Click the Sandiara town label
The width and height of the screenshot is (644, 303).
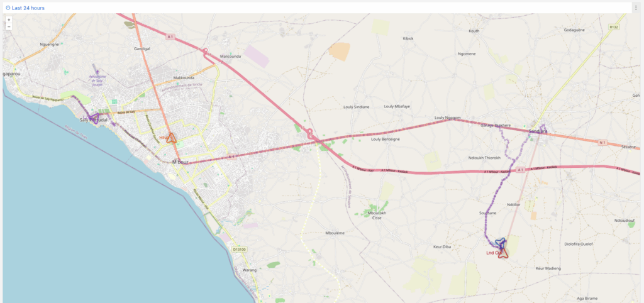point(538,131)
